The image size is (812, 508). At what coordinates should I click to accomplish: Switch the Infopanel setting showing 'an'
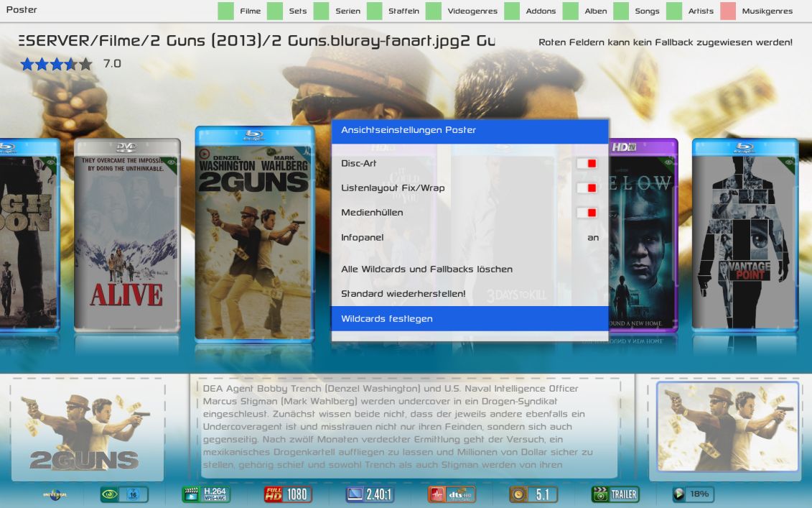(470, 237)
